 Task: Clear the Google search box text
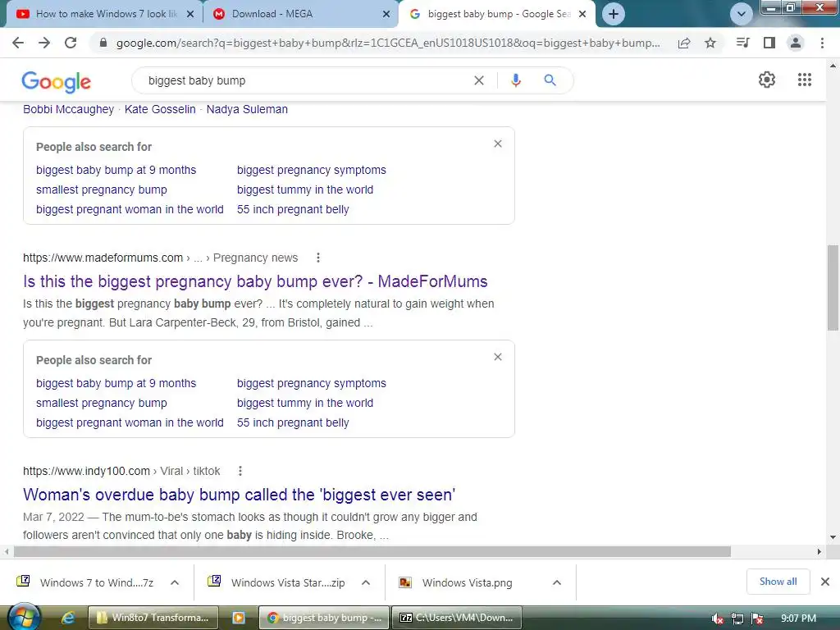[x=479, y=80]
